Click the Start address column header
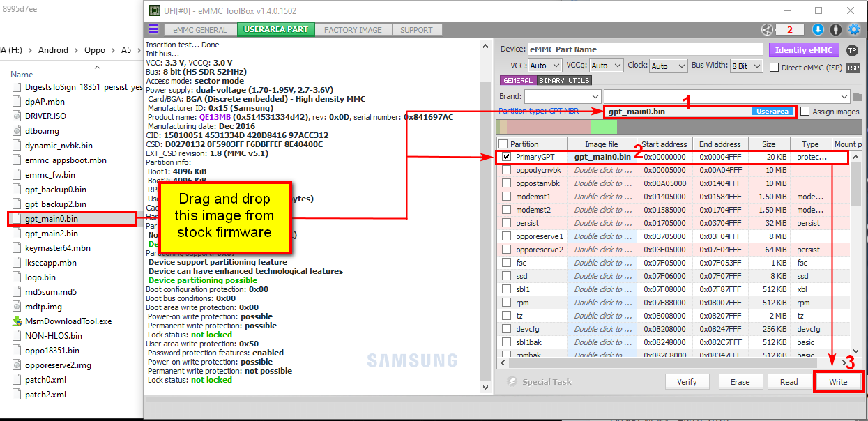Image resolution: width=868 pixels, height=421 pixels. click(x=664, y=144)
